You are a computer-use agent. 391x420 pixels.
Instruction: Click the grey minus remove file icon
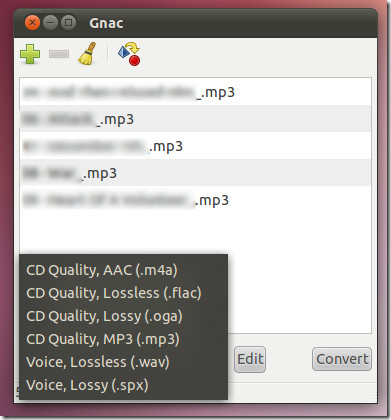(x=59, y=54)
